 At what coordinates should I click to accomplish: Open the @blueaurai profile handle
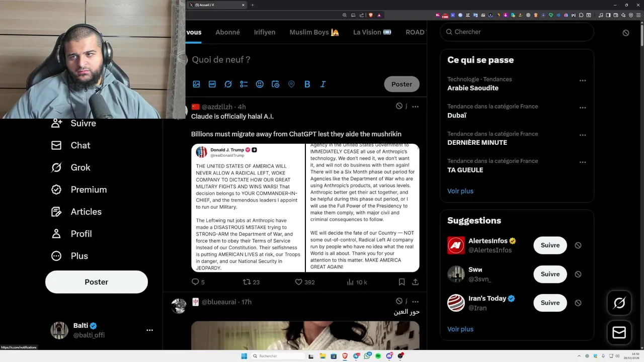(219, 302)
